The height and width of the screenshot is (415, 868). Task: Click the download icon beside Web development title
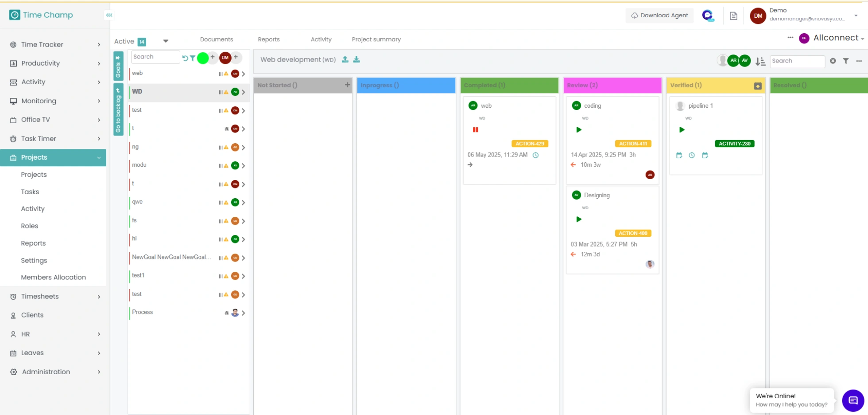[x=356, y=59]
